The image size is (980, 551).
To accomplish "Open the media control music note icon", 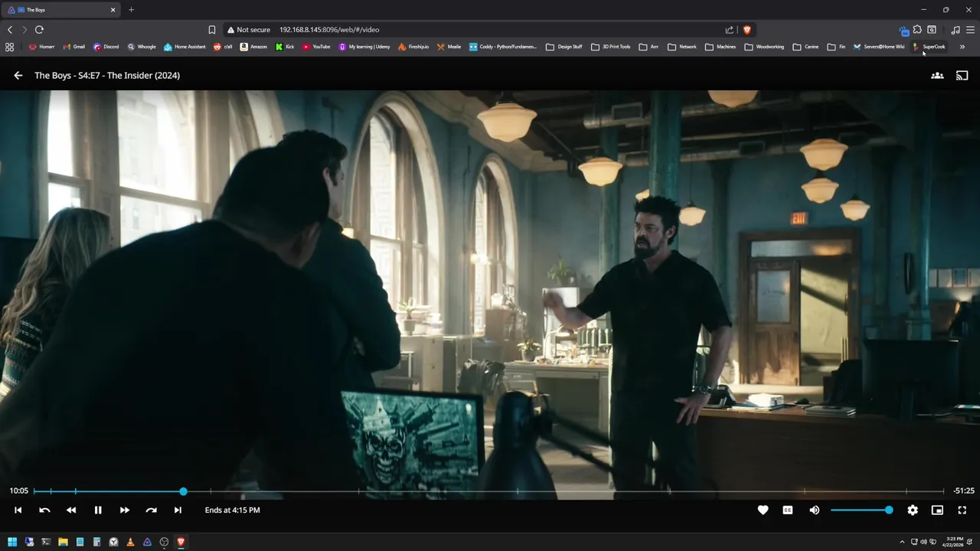I will (955, 30).
